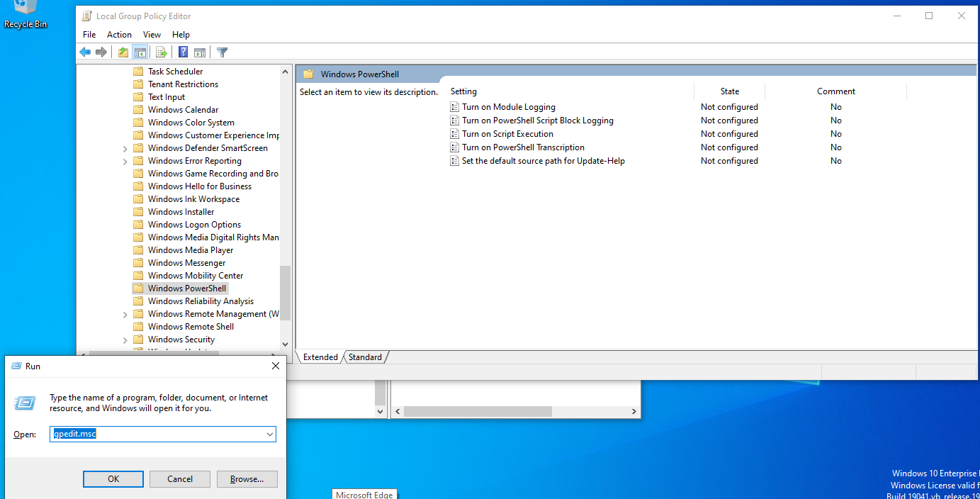Toggle the Show/Hide Action Pane icon
The height and width of the screenshot is (499, 980).
pos(199,52)
